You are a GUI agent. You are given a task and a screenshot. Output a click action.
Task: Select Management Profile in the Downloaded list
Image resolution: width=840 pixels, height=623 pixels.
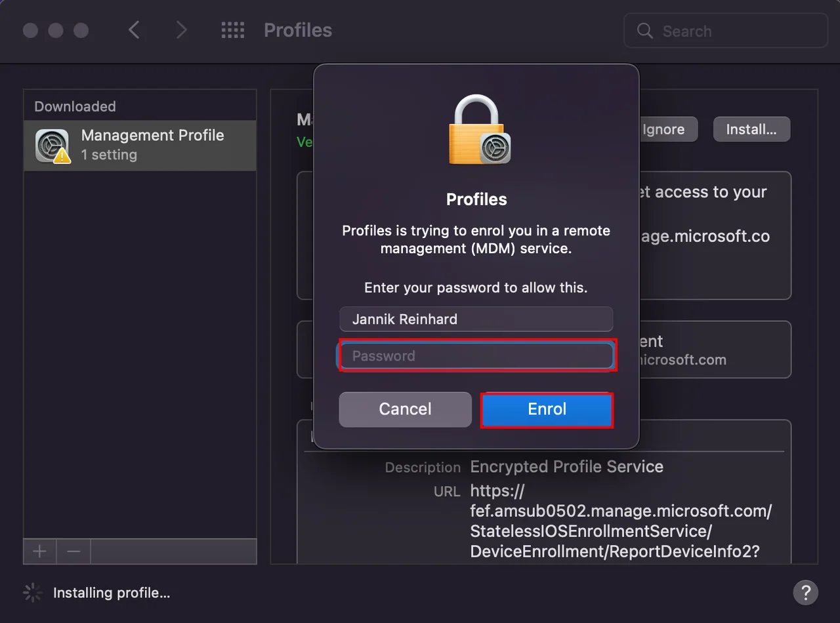(x=140, y=146)
